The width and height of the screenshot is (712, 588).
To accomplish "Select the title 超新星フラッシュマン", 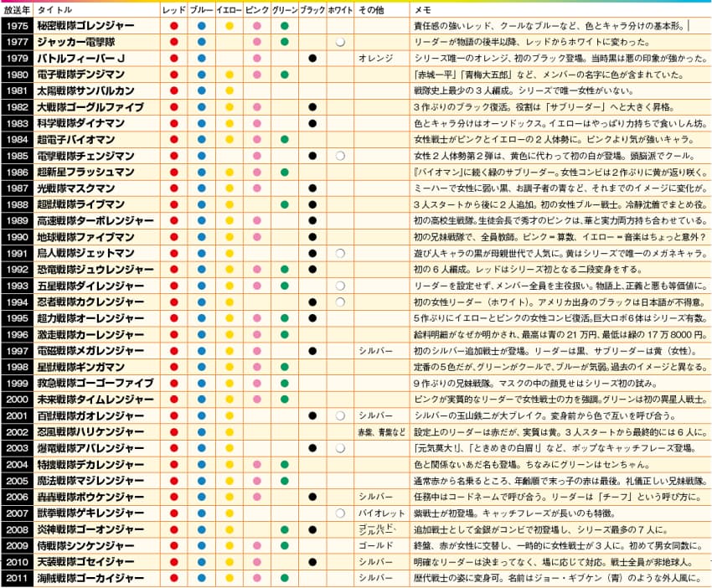I will (85, 172).
